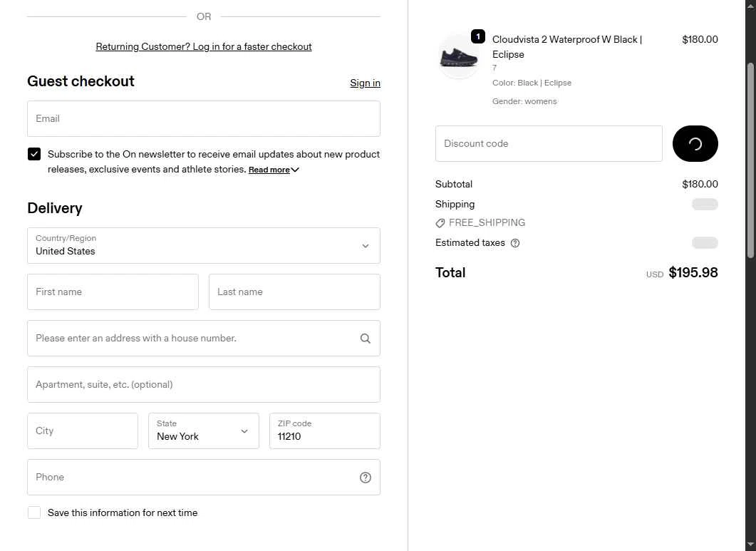
Task: Focus the Last name field
Action: pyautogui.click(x=294, y=292)
